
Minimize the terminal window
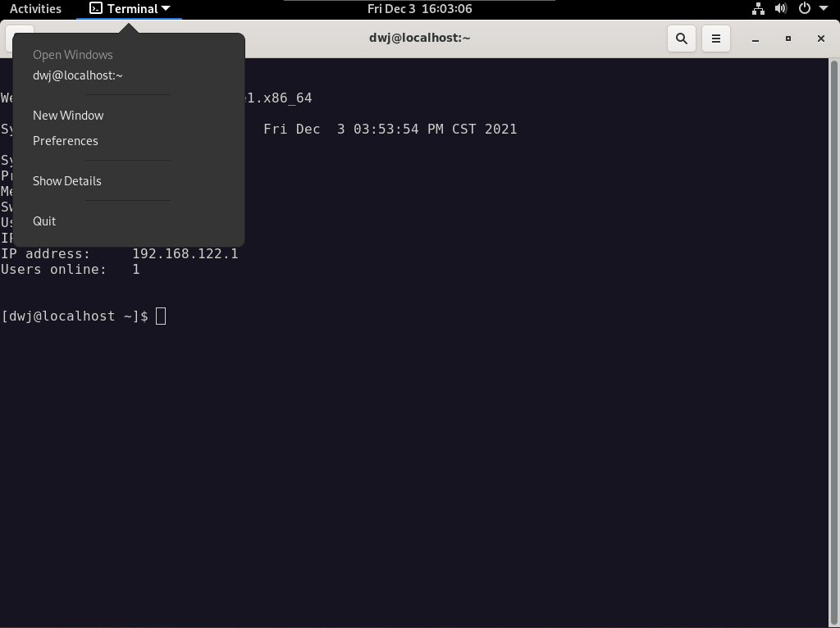(755, 39)
